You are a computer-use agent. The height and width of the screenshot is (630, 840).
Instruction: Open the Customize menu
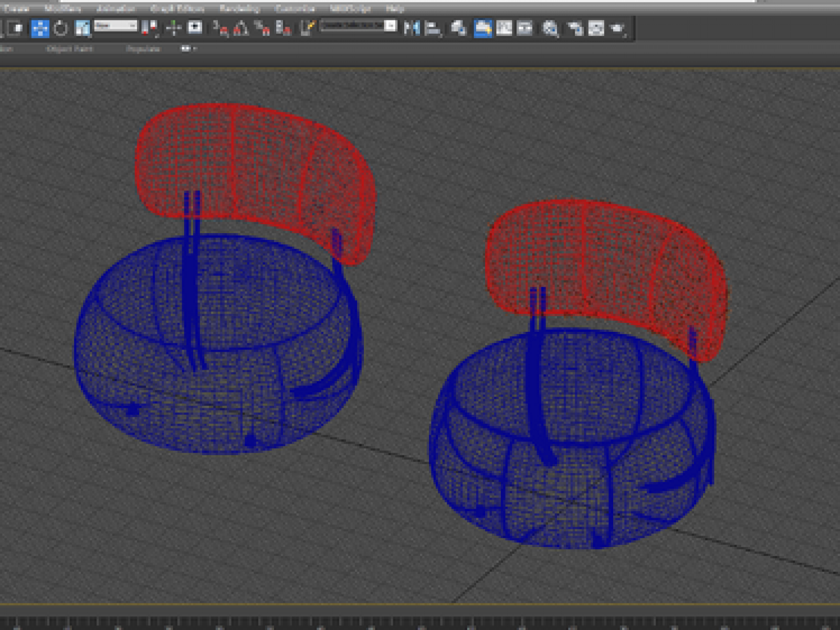point(295,8)
